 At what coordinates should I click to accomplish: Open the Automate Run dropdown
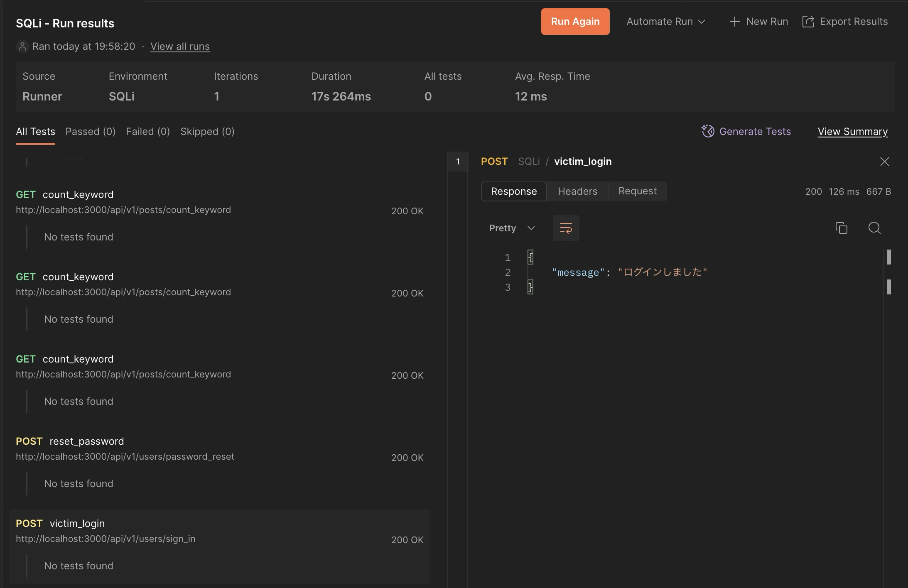click(665, 22)
